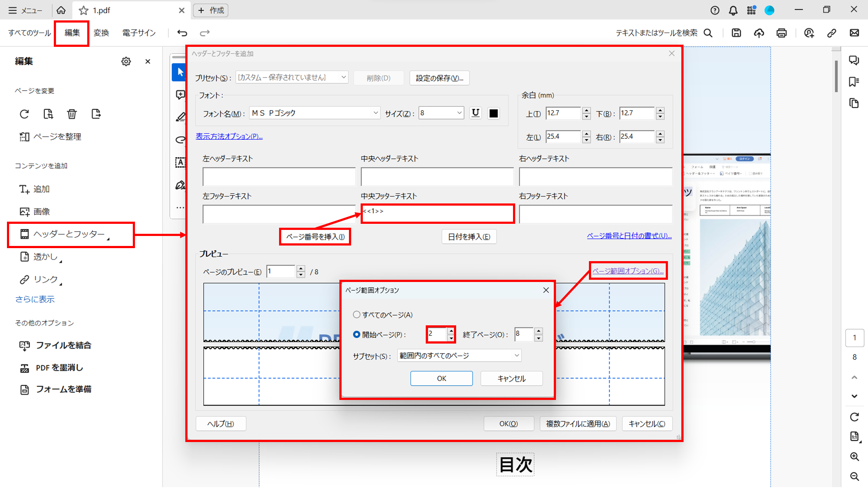Click the print icon in top toolbar
Screen dimensions: 868x488
(781, 33)
